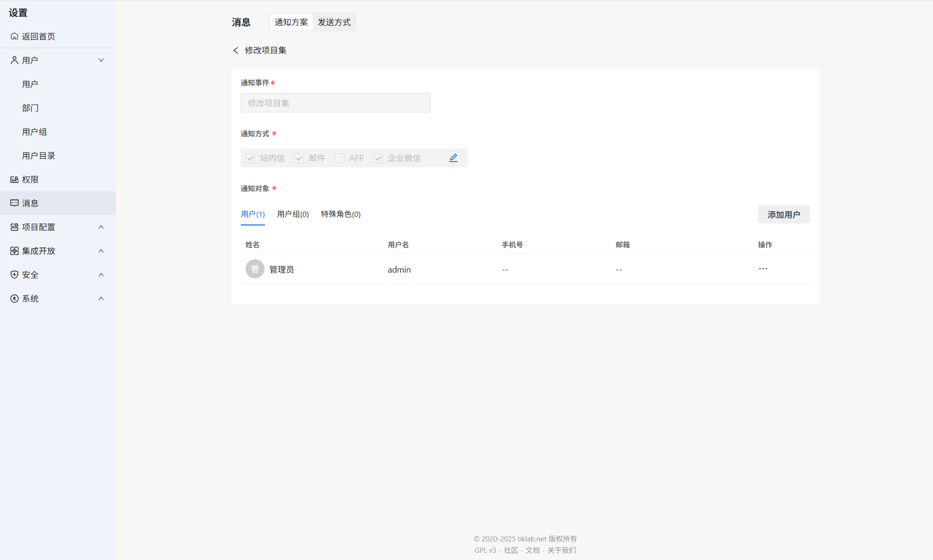Switch to the 用户组(0) tab
Screen dimensions: 933x560
293,214
